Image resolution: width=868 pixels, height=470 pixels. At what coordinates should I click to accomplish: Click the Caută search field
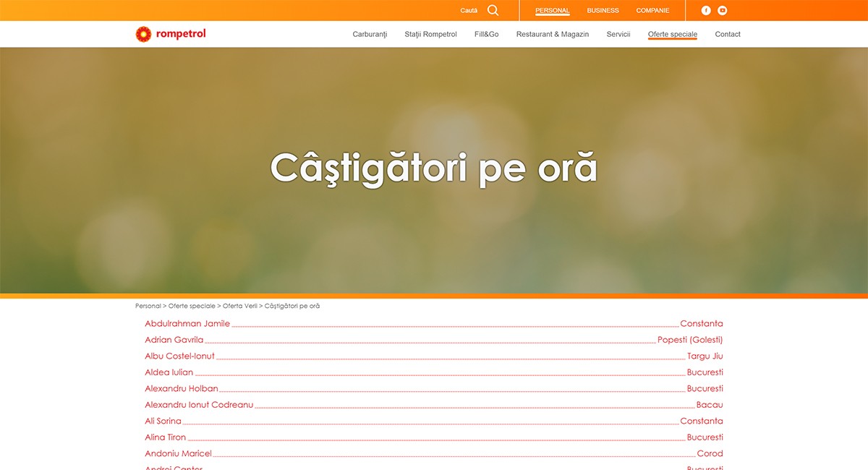coord(469,10)
